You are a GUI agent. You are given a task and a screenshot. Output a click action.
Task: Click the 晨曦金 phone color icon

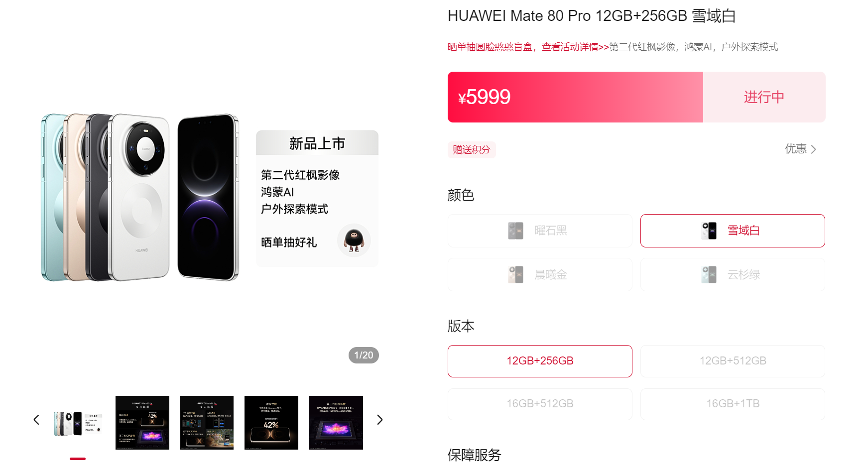coord(515,274)
